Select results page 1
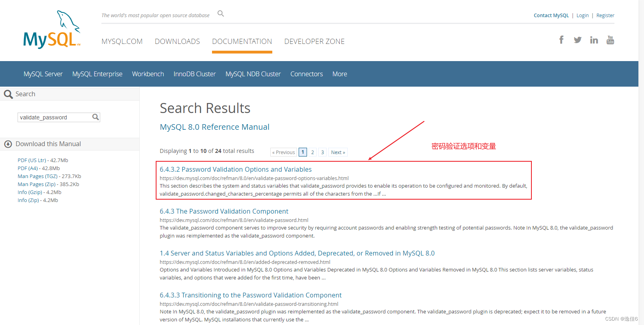The height and width of the screenshot is (325, 644). click(303, 152)
